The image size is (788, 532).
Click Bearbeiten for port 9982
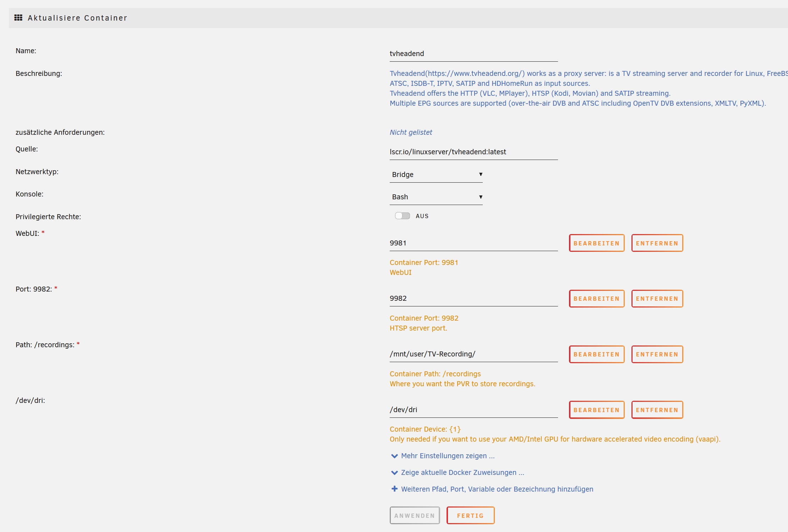click(597, 299)
